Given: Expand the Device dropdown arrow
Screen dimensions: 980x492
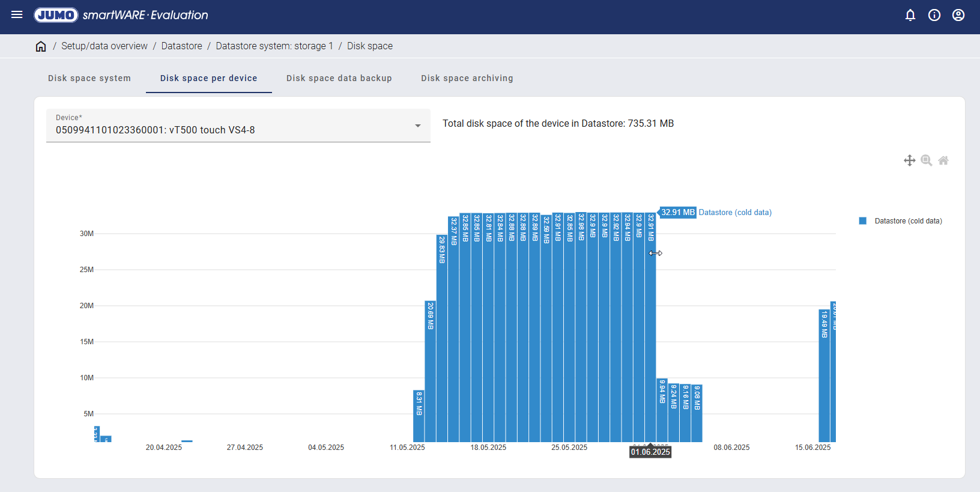Looking at the screenshot, I should point(417,126).
